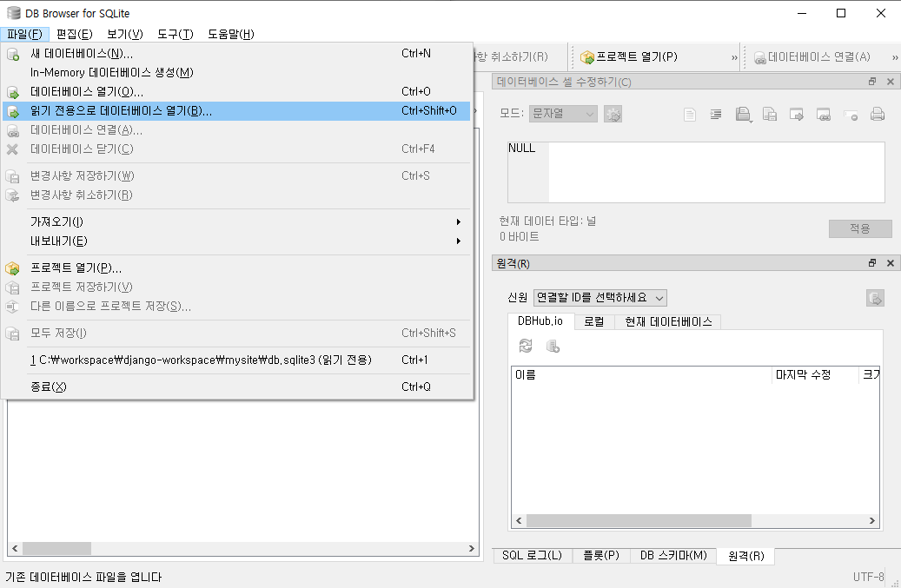Viewport: 901px width, 588px height.
Task: Click the open file icon in cell editor toolbar
Action: 743,115
